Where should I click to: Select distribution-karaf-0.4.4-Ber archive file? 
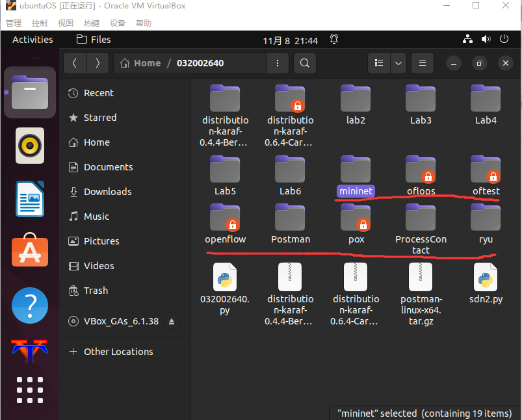290,294
